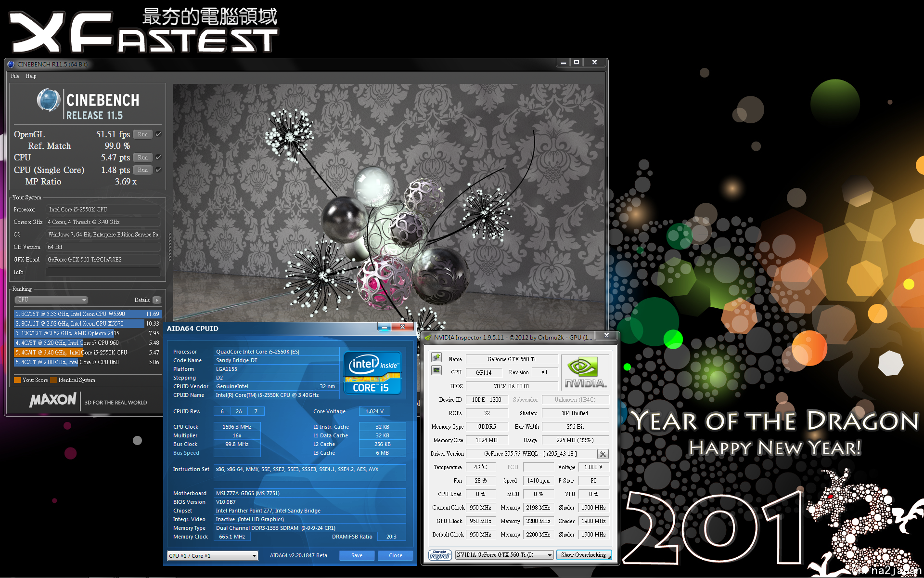The image size is (924, 578).
Task: Toggle the OpenGL test checkbox
Action: point(159,134)
